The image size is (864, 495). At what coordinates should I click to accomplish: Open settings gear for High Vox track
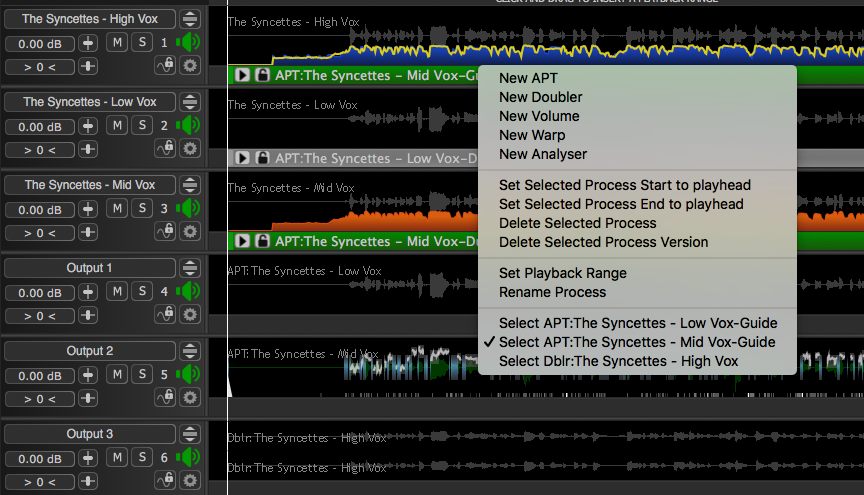click(190, 66)
